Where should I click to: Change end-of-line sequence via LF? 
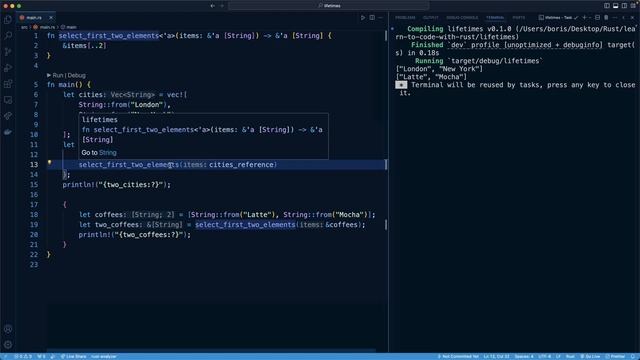point(558,356)
